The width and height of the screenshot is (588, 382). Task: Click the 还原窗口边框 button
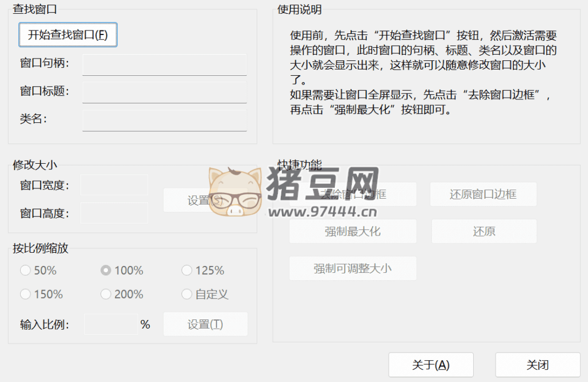pyautogui.click(x=483, y=194)
